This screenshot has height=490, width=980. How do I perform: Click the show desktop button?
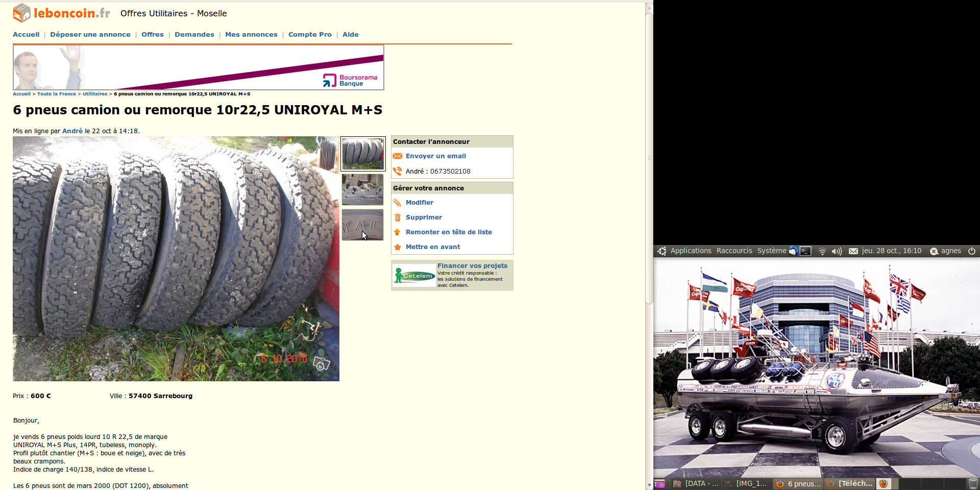[659, 484]
